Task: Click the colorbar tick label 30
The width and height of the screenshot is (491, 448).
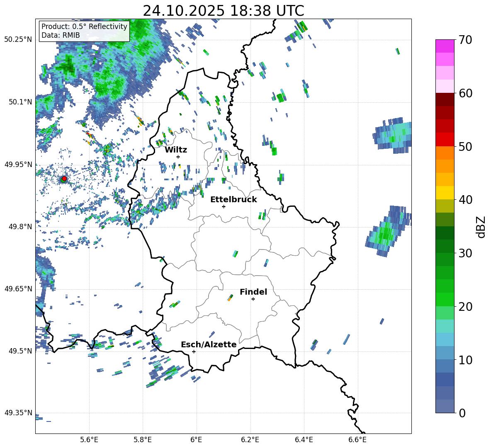Action: click(x=465, y=253)
